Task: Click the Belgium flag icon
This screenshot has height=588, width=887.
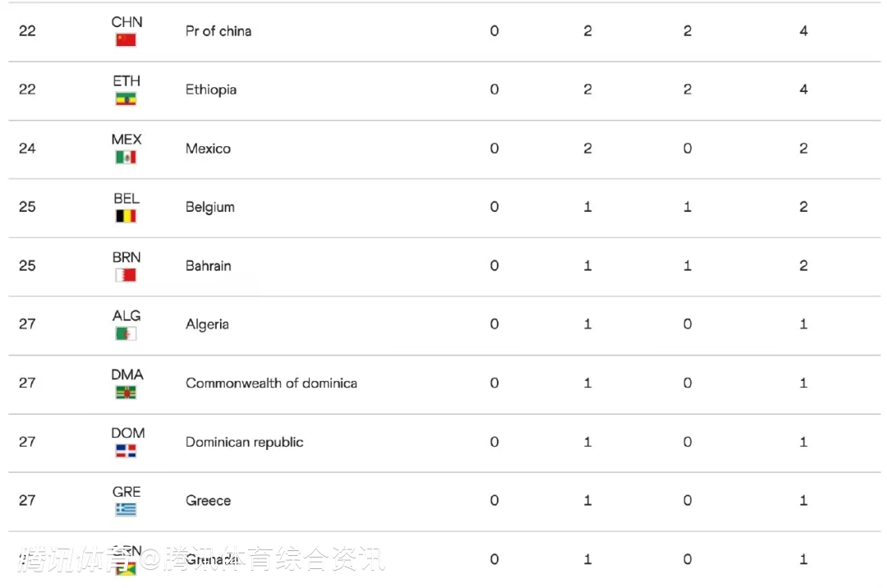Action: tap(126, 216)
